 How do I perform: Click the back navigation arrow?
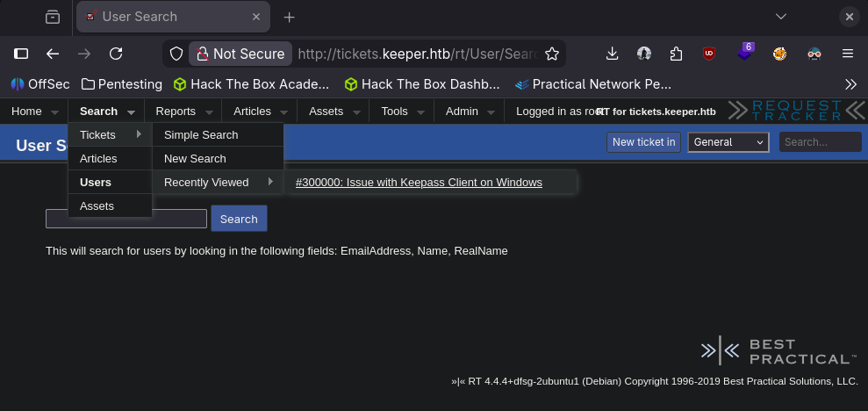[53, 54]
